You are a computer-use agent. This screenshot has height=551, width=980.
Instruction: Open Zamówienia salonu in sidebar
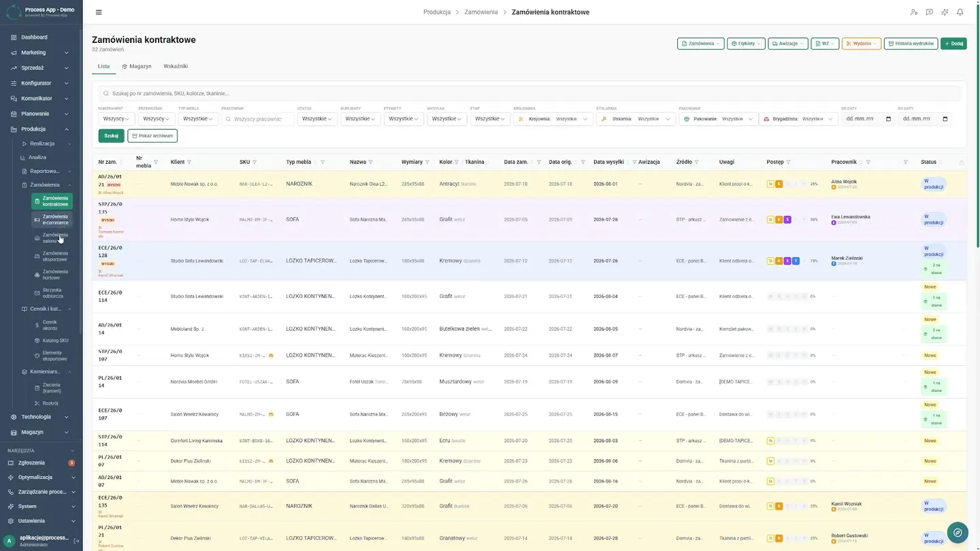[x=52, y=238]
